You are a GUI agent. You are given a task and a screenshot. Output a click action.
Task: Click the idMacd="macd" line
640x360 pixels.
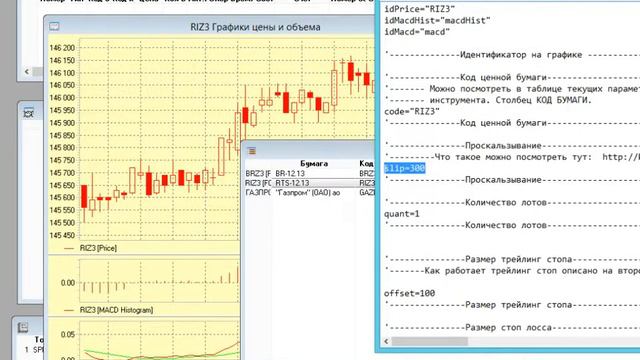pos(417,32)
